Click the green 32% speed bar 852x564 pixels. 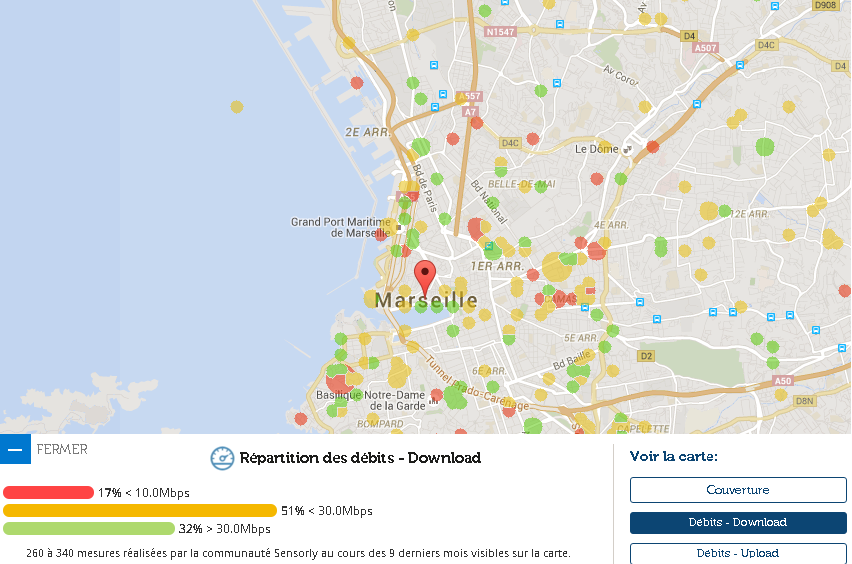89,529
